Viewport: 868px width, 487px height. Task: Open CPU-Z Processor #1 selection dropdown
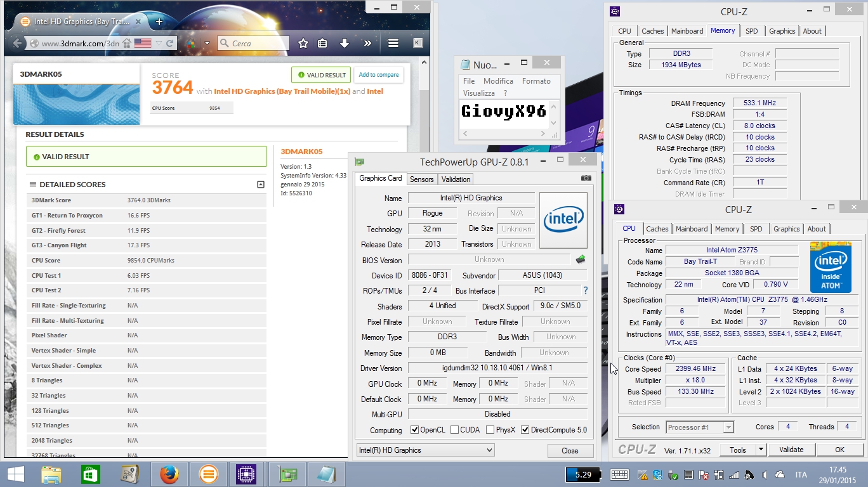[x=699, y=427]
